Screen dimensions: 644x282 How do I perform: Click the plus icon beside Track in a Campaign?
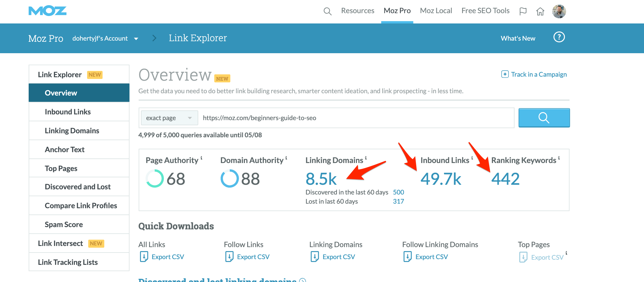point(505,74)
